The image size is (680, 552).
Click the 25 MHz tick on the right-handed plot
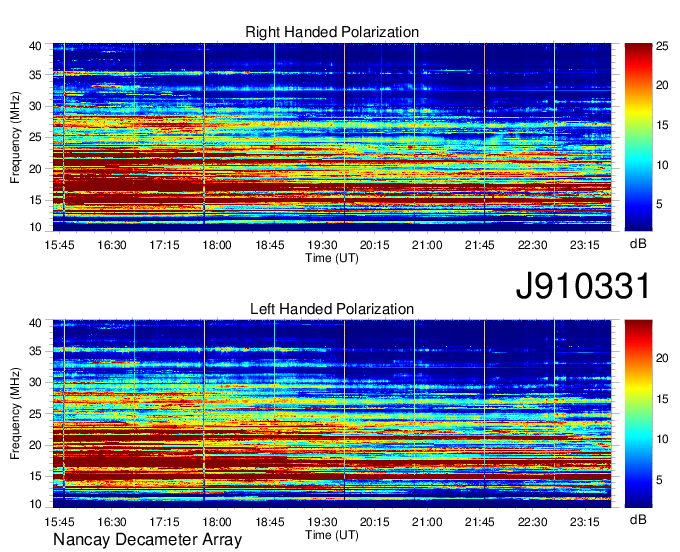36,137
